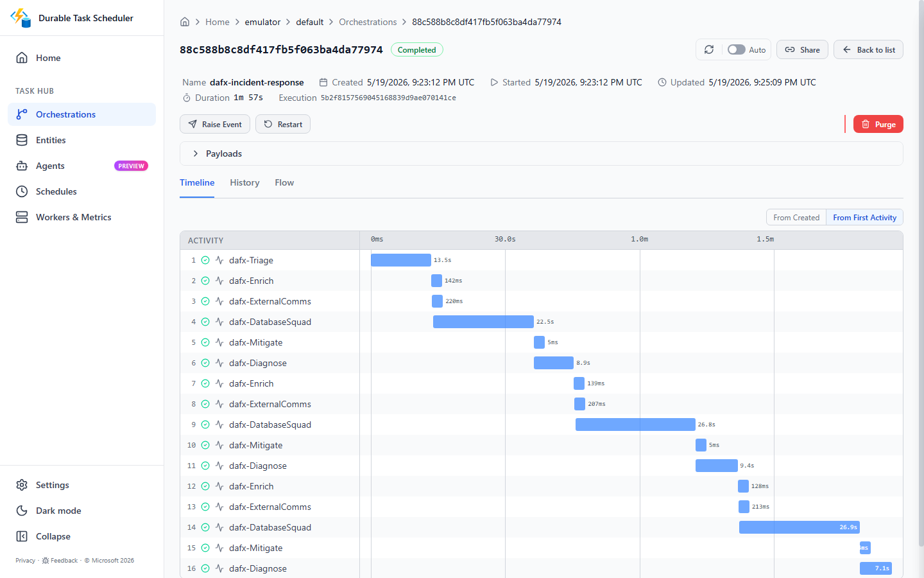Click the Orchestrations breadcrumb link

pyautogui.click(x=368, y=22)
